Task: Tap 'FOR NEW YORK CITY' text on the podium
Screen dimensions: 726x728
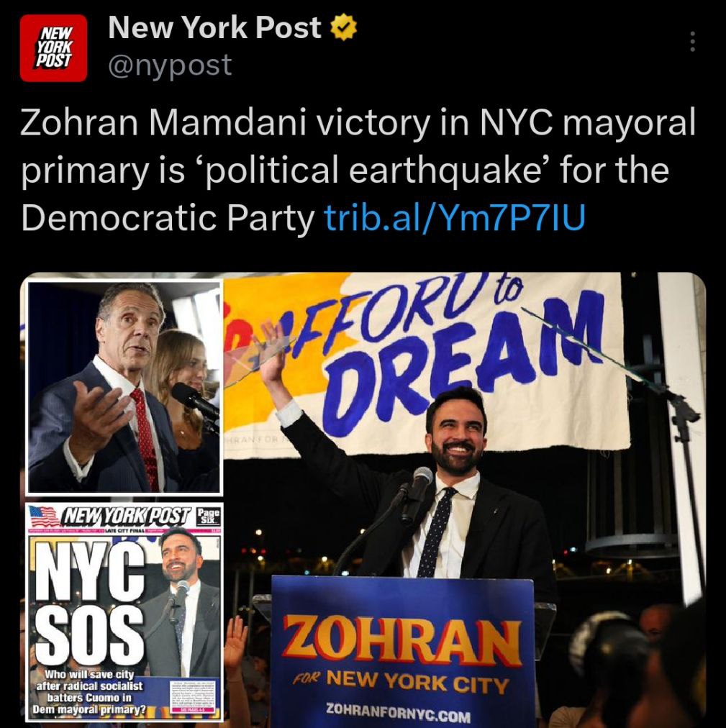Action: pos(399,682)
